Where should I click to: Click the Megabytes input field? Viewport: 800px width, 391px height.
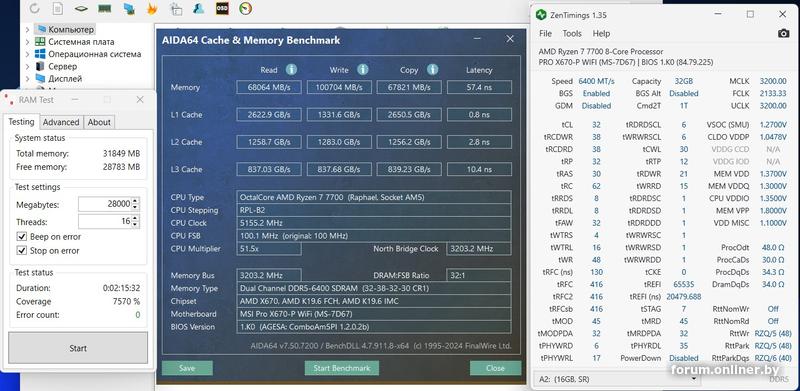(x=105, y=204)
